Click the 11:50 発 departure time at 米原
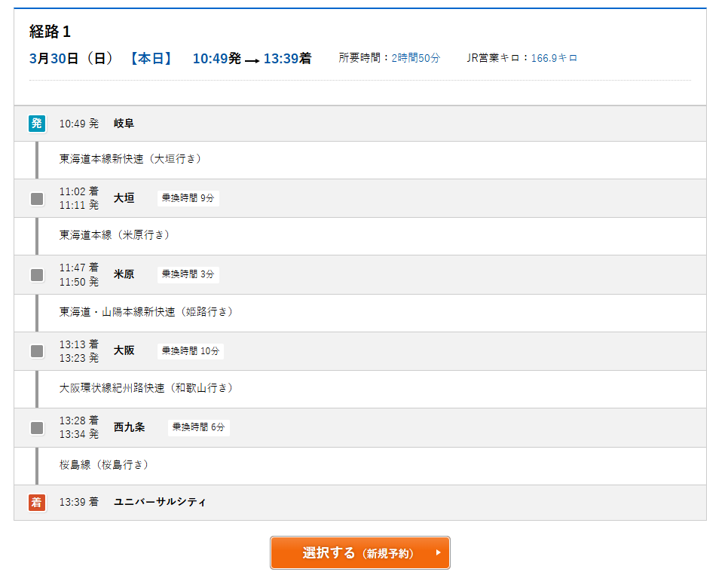728x575 pixels. click(79, 282)
